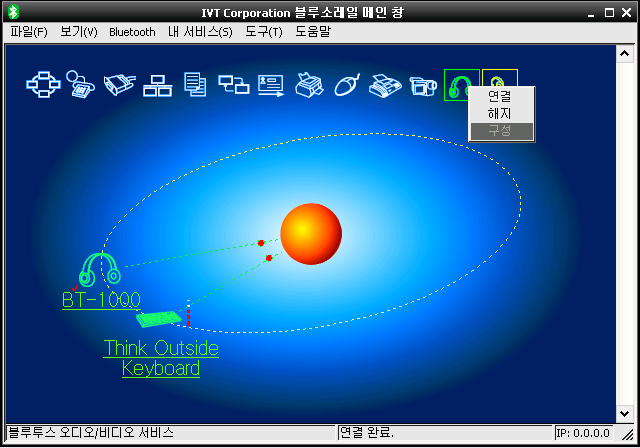Screen dimensions: 640x448
Task: Select the green headphone audio service icon
Action: pos(457,85)
